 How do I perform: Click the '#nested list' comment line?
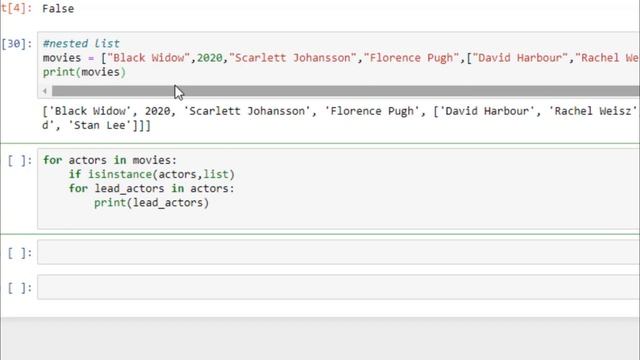pos(81,44)
